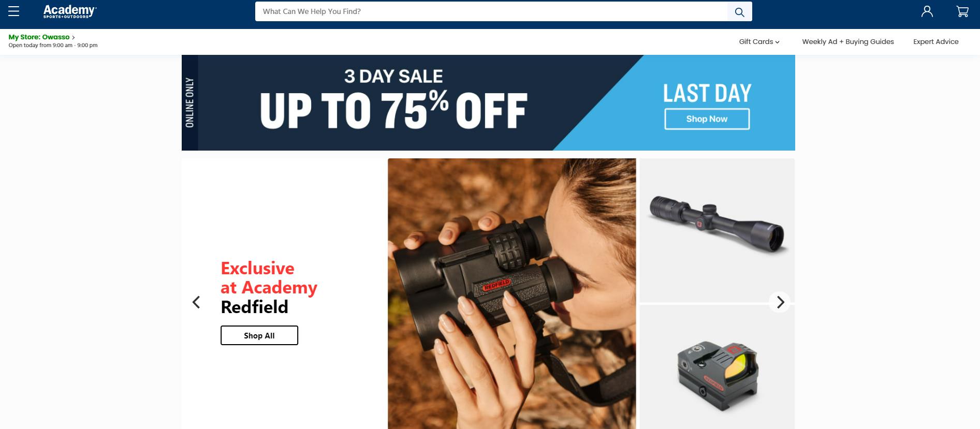
Task: Open the Redfield red dot sight thumbnail
Action: pyautogui.click(x=717, y=367)
